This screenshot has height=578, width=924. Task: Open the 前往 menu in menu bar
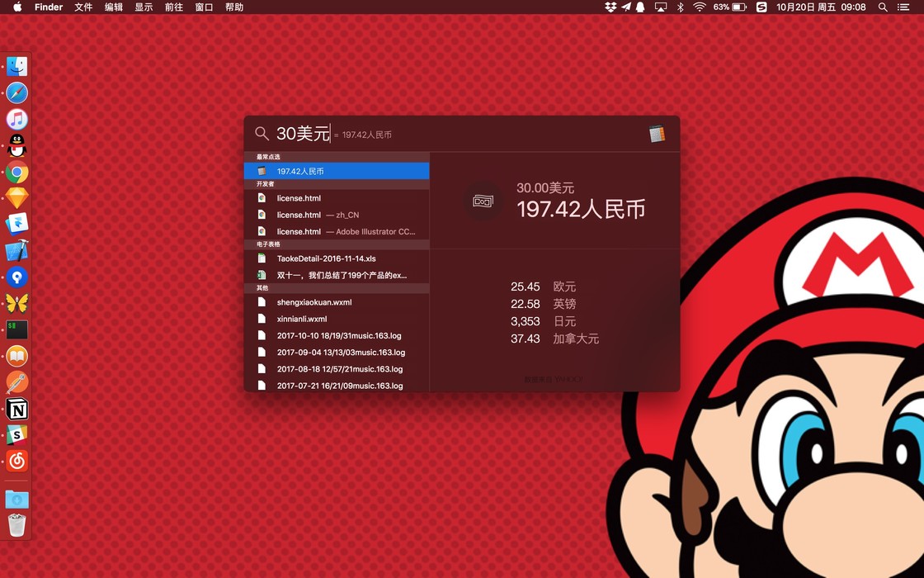(x=173, y=7)
